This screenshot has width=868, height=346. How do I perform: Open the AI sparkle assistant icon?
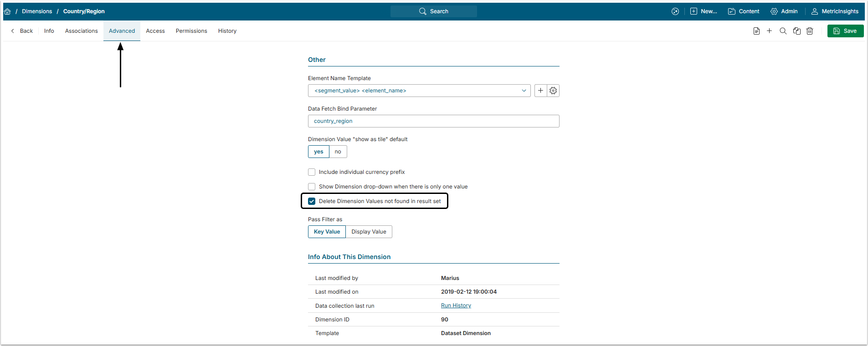click(x=675, y=11)
